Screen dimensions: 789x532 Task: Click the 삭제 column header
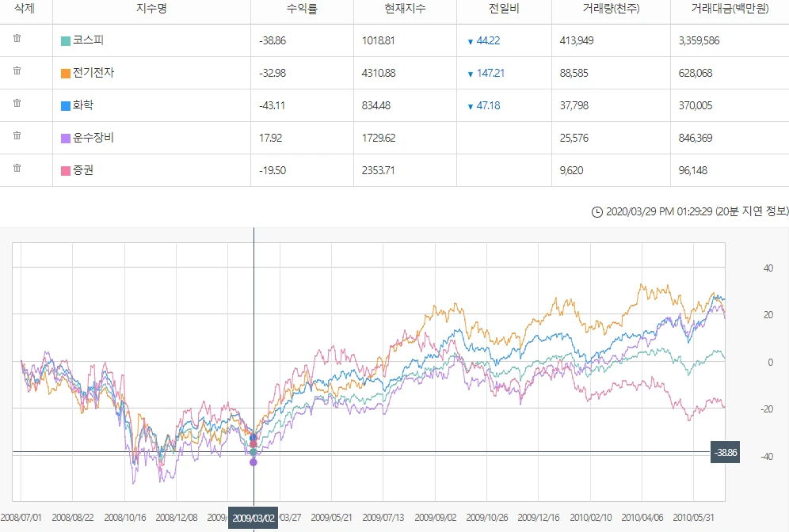click(x=24, y=9)
